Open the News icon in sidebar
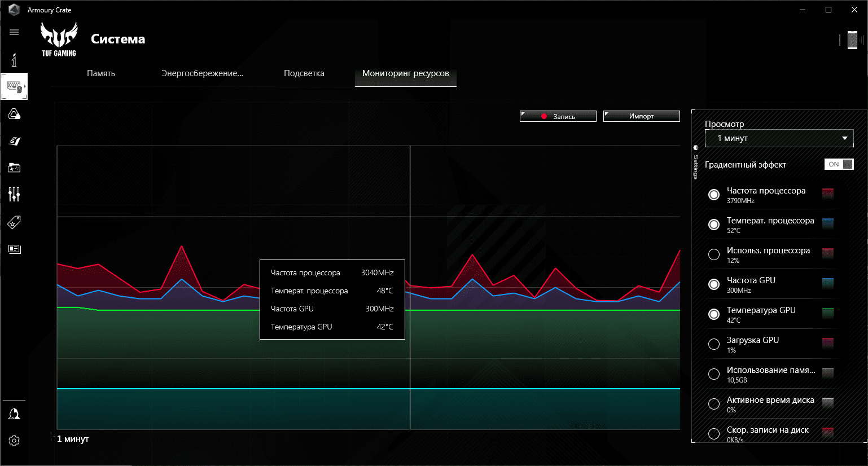868x466 pixels. tap(14, 249)
